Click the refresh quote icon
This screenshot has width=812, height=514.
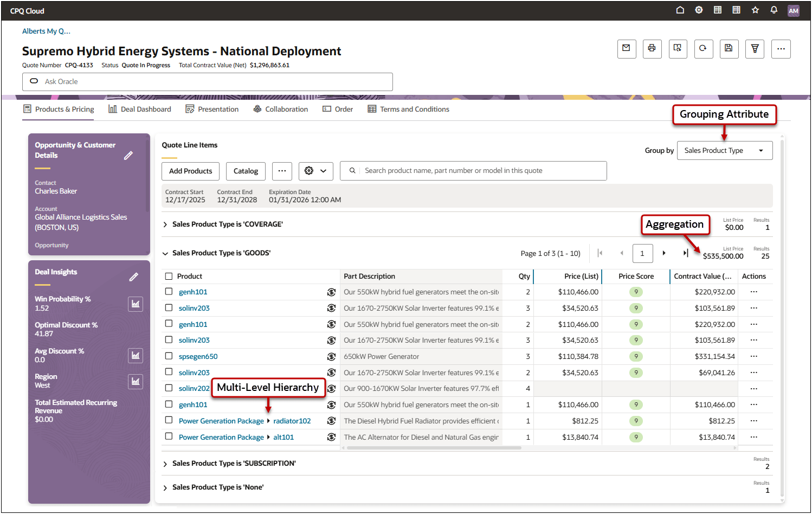tap(703, 49)
